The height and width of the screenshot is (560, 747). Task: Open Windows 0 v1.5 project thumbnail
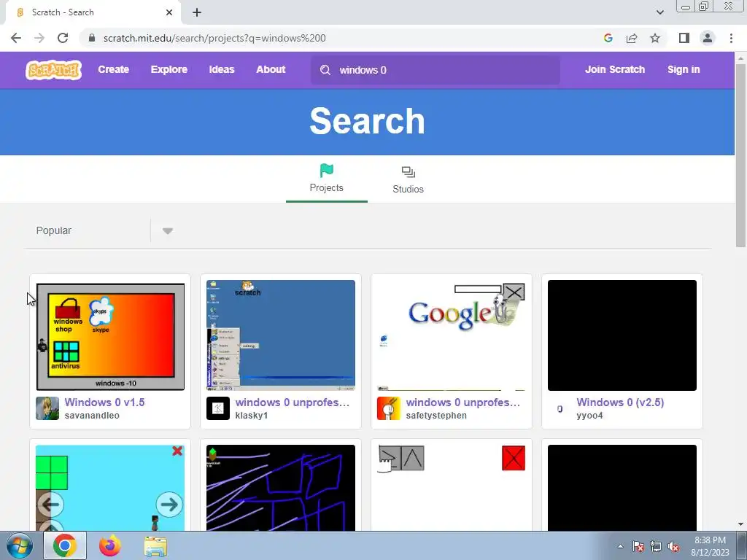(x=110, y=335)
